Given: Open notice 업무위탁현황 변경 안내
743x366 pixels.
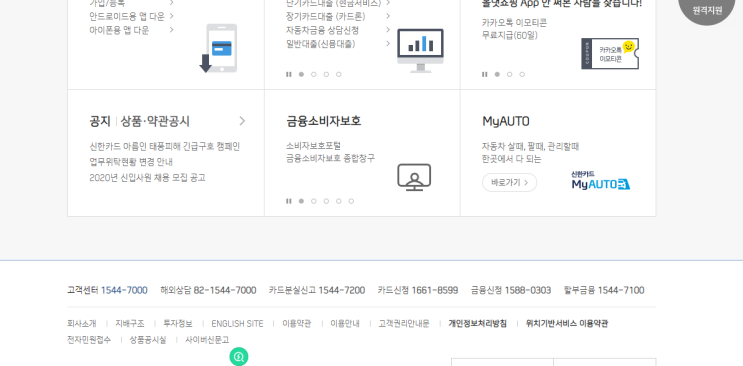Looking at the screenshot, I should pos(131,162).
